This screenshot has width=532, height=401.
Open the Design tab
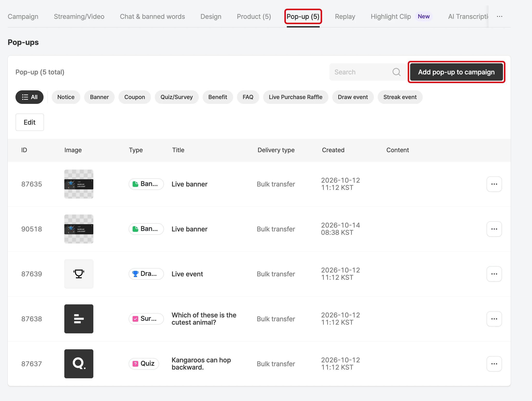tap(211, 16)
